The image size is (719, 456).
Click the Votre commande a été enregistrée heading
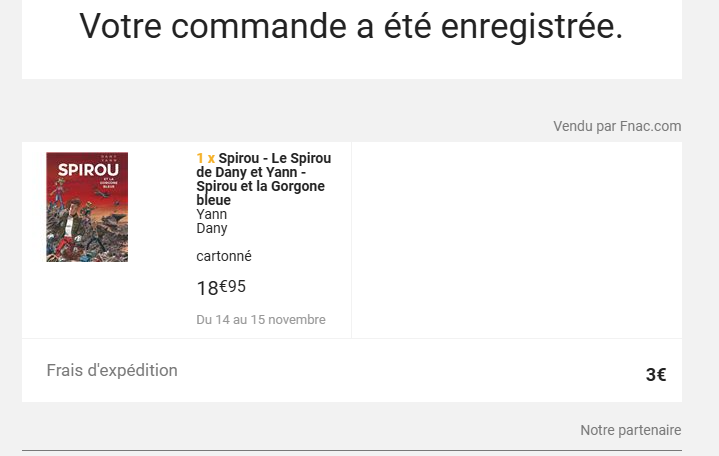point(351,27)
